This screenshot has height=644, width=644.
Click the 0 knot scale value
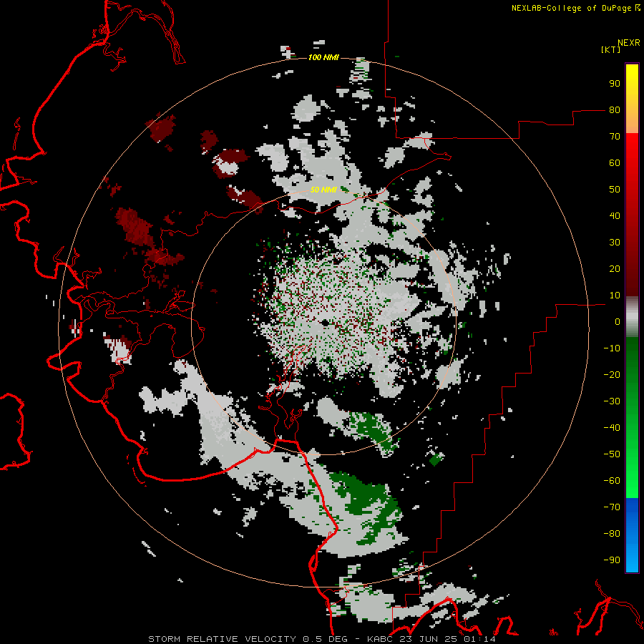click(618, 322)
